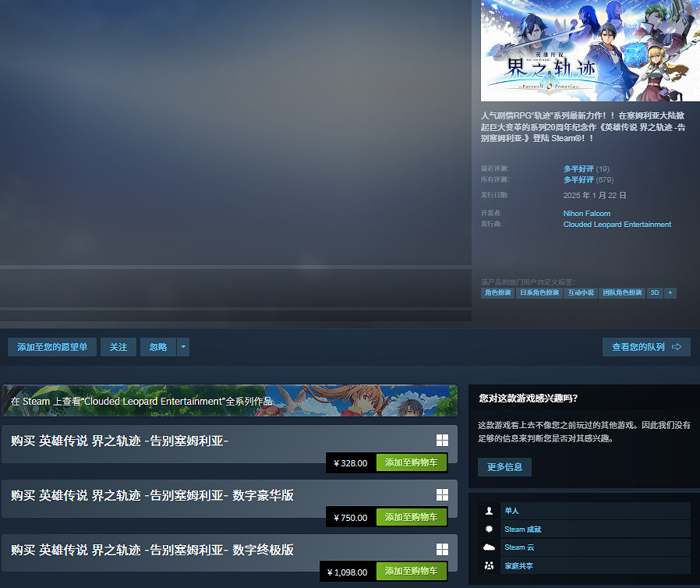Screen dimensions: 700x588
Task: Click 更多信息 for more information
Action: point(504,467)
